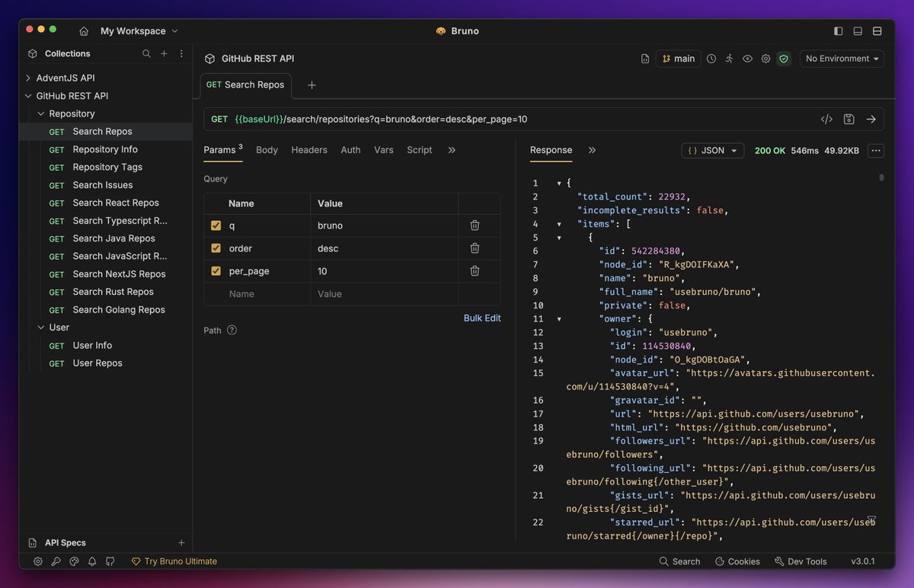Add a new API Spec
The width and height of the screenshot is (914, 588).
click(181, 543)
